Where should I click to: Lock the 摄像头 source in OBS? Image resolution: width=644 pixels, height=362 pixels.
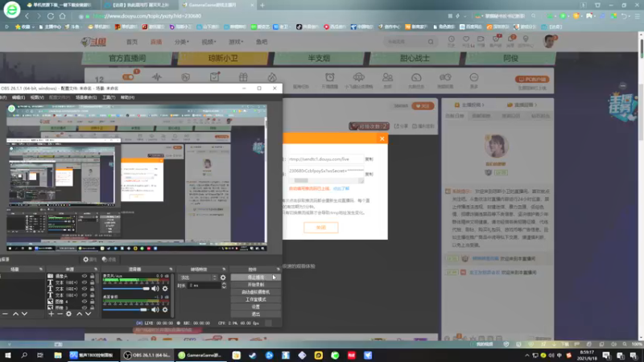click(92, 276)
